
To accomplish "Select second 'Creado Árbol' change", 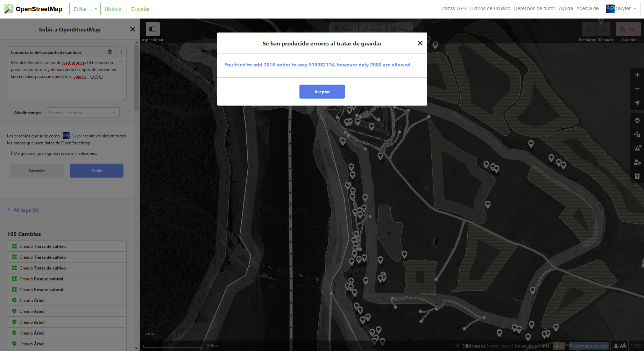I will [66, 311].
